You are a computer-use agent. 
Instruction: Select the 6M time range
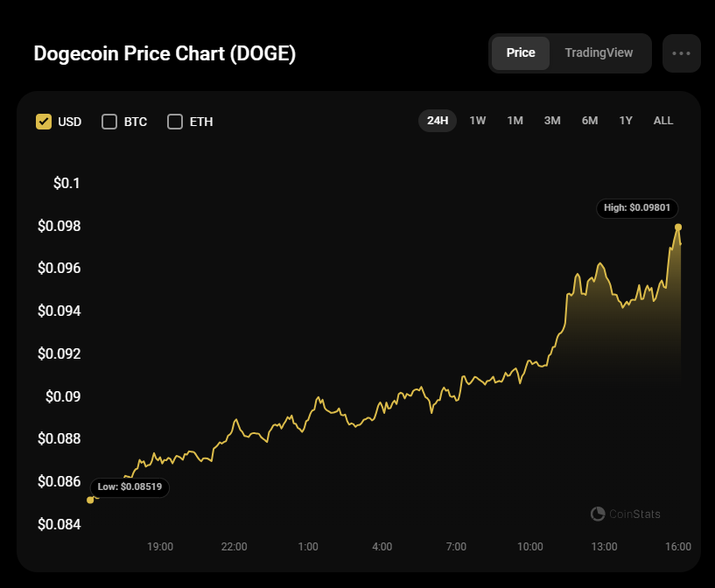point(590,121)
